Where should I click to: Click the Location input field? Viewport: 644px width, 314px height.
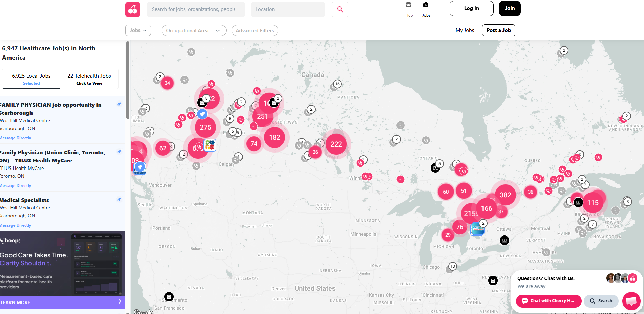point(288,9)
